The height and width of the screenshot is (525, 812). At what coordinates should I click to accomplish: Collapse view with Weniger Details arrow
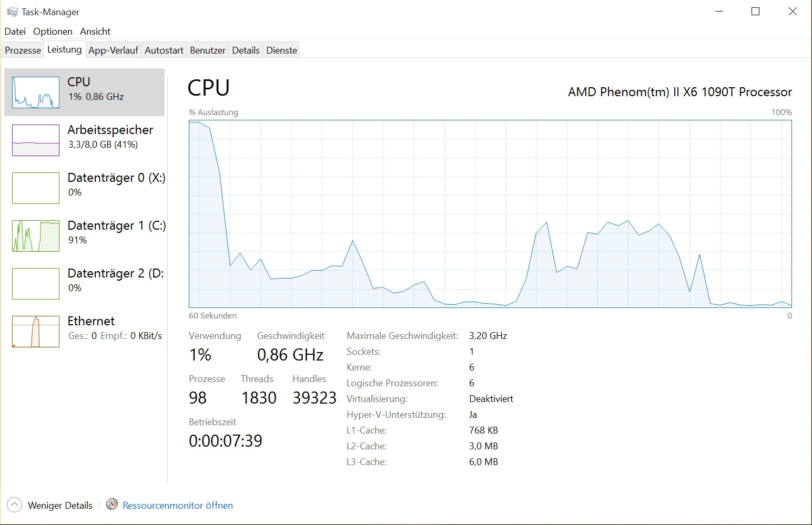[15, 505]
